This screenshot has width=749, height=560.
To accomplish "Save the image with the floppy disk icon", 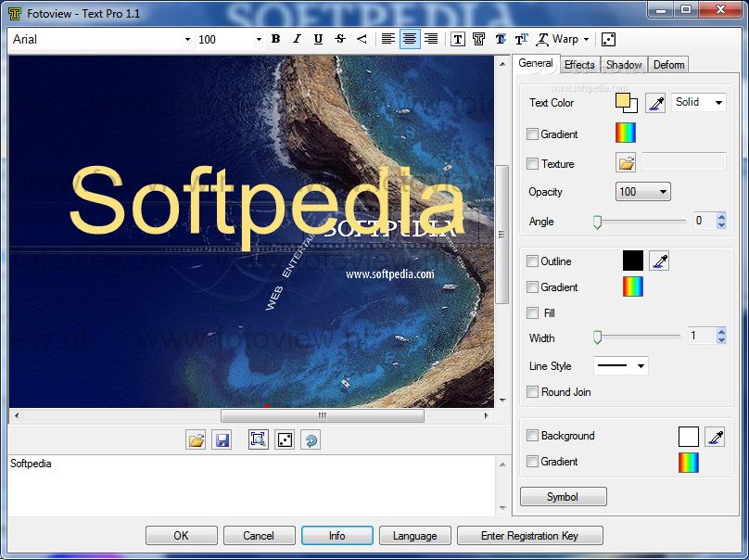I will click(222, 439).
